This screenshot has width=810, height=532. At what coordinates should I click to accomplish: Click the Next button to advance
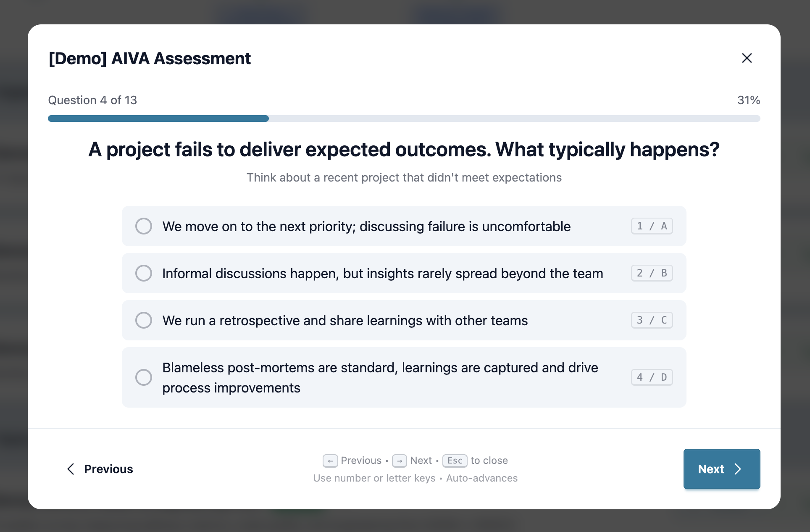point(721,469)
